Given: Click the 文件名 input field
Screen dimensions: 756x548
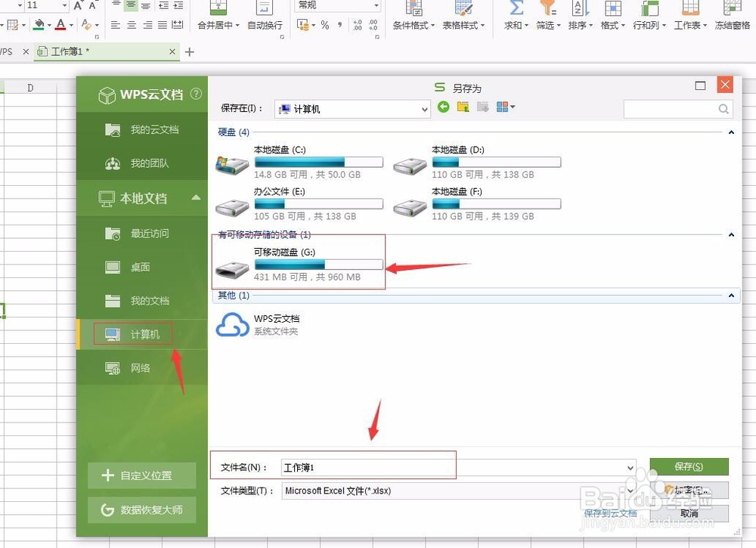Looking at the screenshot, I should pyautogui.click(x=452, y=468).
